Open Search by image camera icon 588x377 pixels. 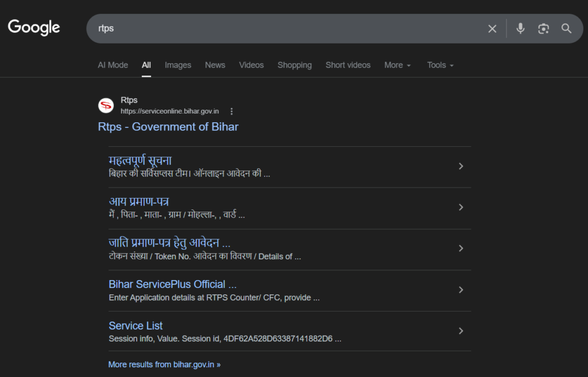point(543,29)
